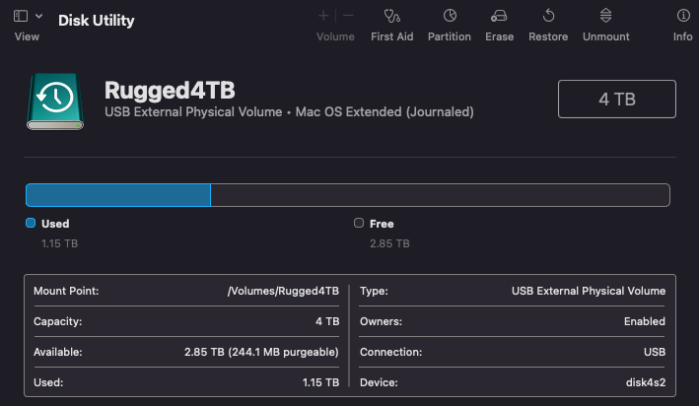Viewport: 699px width, 406px height.
Task: Click the blue used portion of storage bar
Action: point(118,195)
